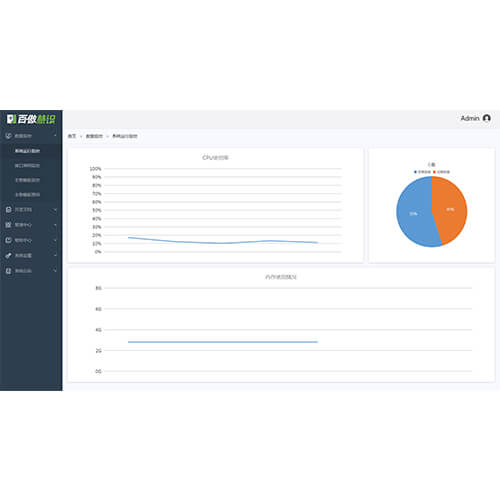Click the blue line in CPU usage chart
The width and height of the screenshot is (500, 500).
coord(223,243)
